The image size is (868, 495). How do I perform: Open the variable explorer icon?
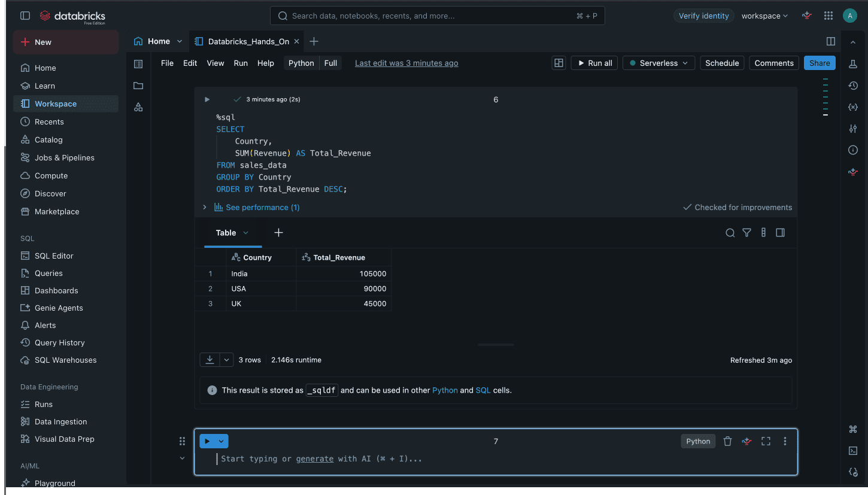(x=853, y=107)
